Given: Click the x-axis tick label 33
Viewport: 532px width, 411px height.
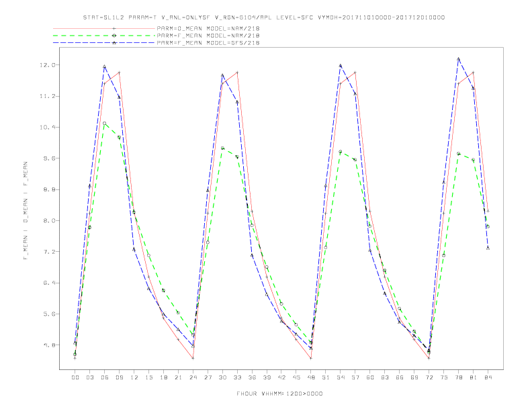Looking at the screenshot, I should coord(237,377).
